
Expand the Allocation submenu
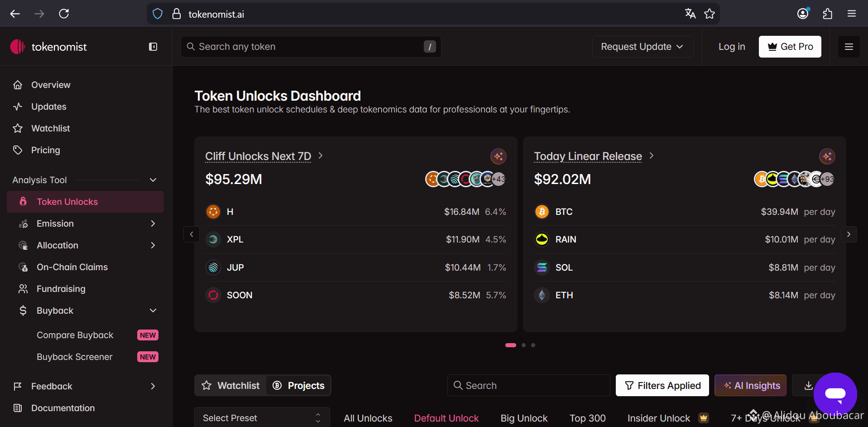pos(153,245)
